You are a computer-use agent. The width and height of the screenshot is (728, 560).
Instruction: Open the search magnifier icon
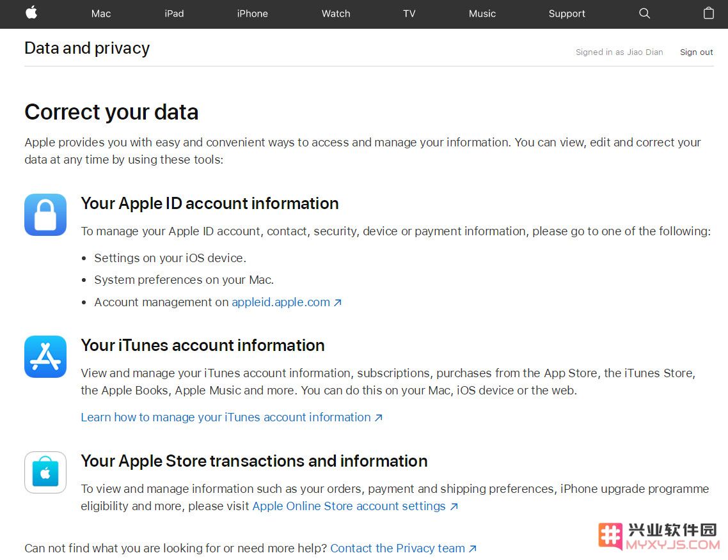pos(644,13)
